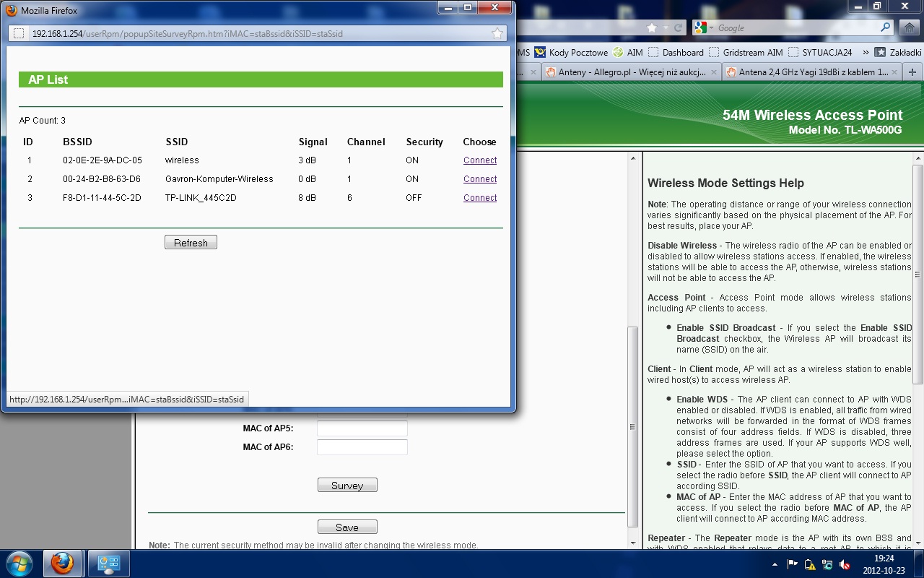Click reload button in main Firefox window
This screenshot has width=924, height=578.
click(x=678, y=27)
